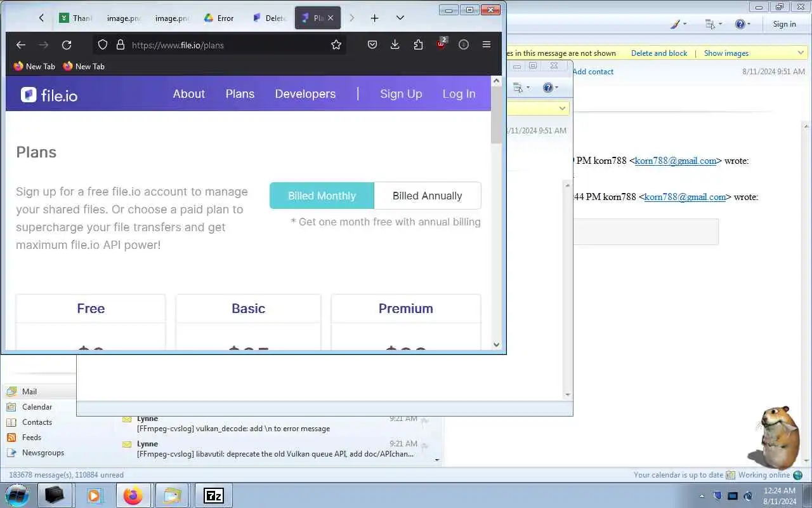This screenshot has height=508, width=812.
Task: Bookmark this page with the star
Action: click(336, 44)
